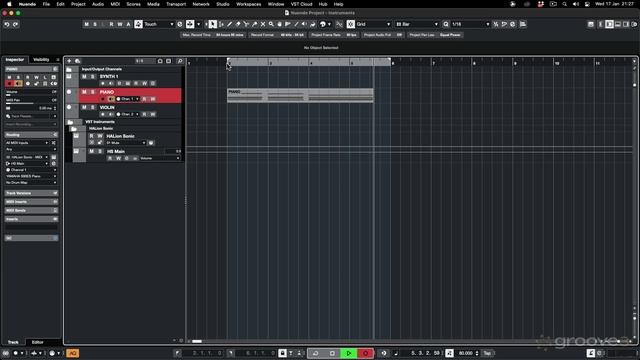Open track search magnifier in track list
This screenshot has width=640, height=360.
(180, 61)
